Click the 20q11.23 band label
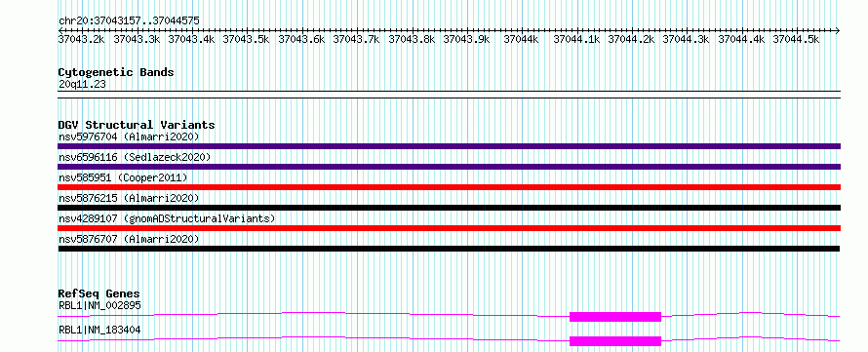Screen dimensions: 868x352 pyautogui.click(x=82, y=85)
